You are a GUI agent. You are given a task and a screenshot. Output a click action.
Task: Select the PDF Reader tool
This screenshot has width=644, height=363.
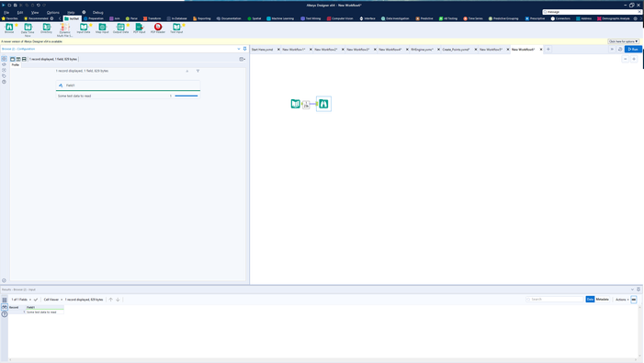coord(158,28)
